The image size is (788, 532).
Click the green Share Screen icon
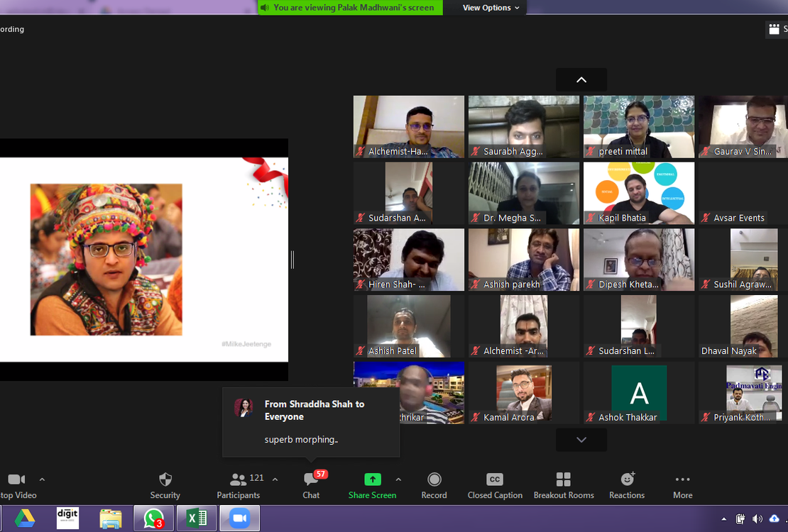click(373, 480)
